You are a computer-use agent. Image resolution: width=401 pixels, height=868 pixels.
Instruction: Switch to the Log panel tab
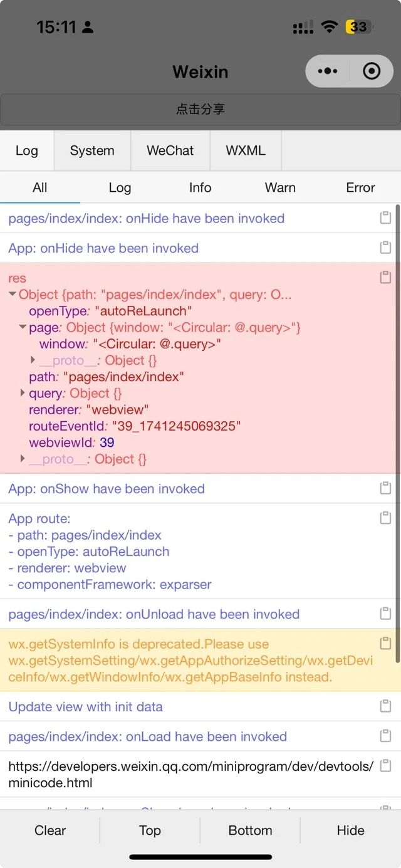pyautogui.click(x=27, y=150)
